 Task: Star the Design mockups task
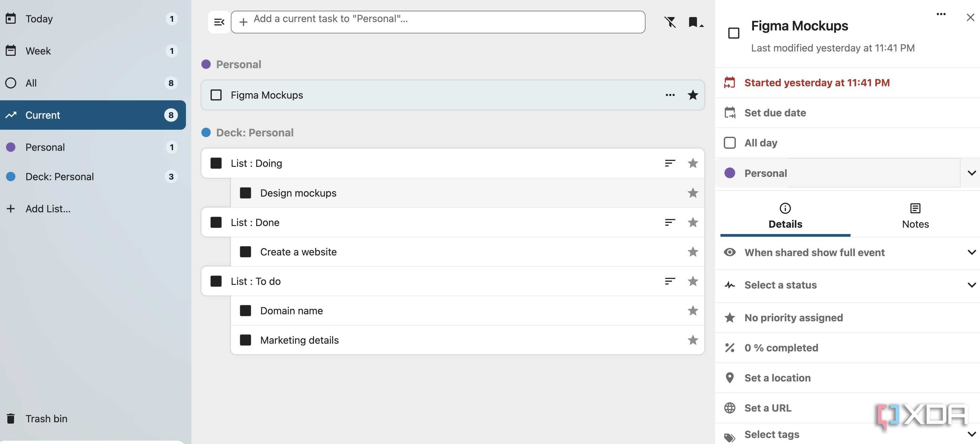pos(693,193)
